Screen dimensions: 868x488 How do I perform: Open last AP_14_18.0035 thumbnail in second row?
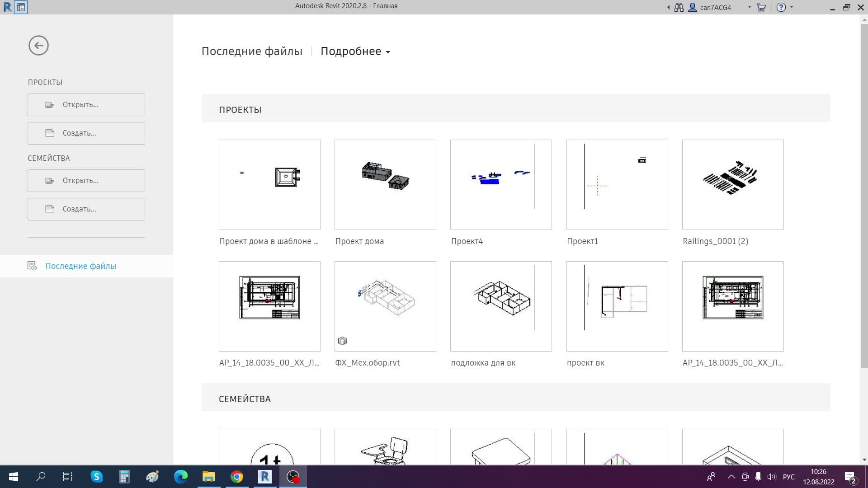(x=733, y=306)
